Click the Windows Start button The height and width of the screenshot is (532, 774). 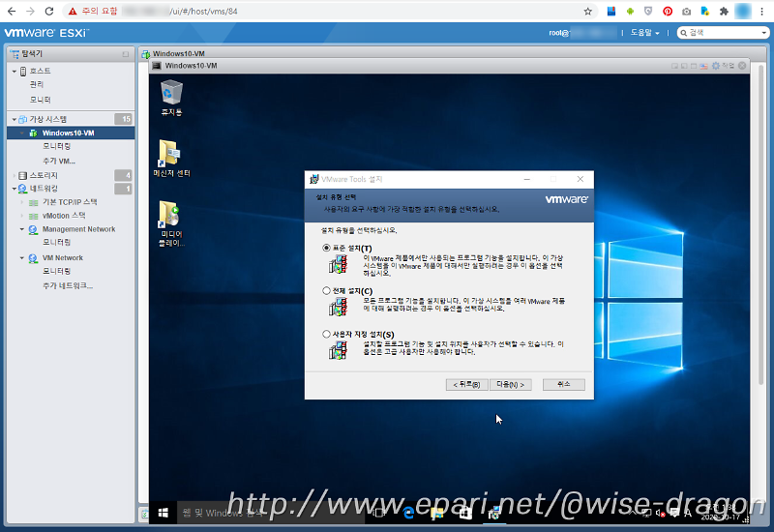tap(163, 514)
